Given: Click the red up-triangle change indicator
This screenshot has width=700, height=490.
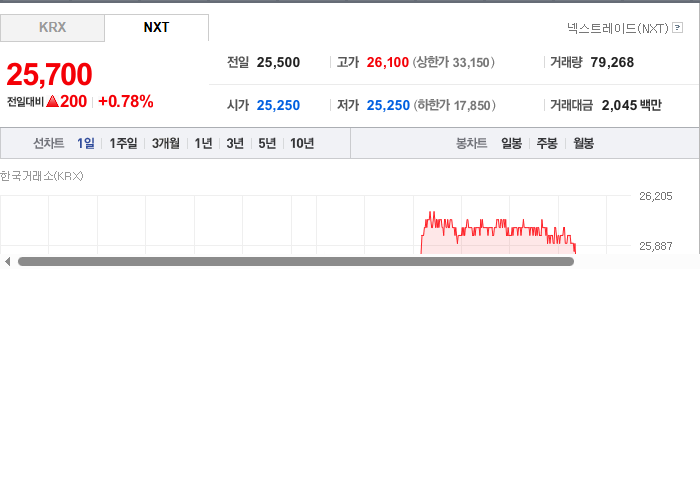Looking at the screenshot, I should pyautogui.click(x=53, y=101).
